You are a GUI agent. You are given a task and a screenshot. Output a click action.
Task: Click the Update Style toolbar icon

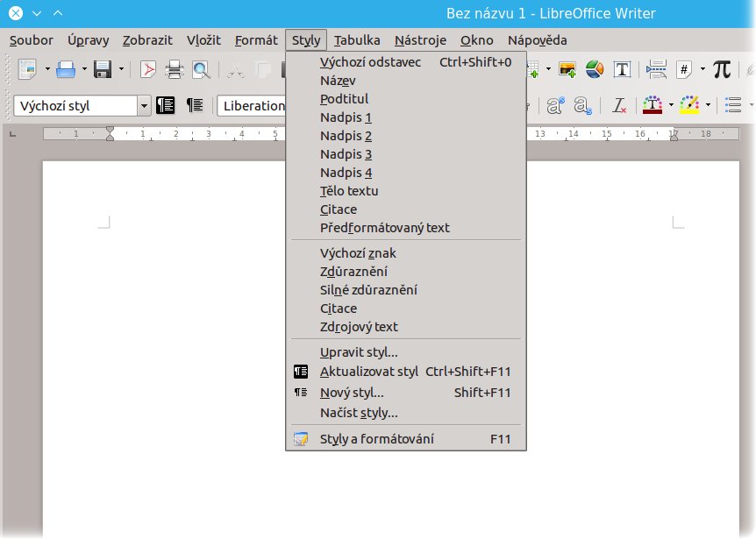click(x=165, y=105)
